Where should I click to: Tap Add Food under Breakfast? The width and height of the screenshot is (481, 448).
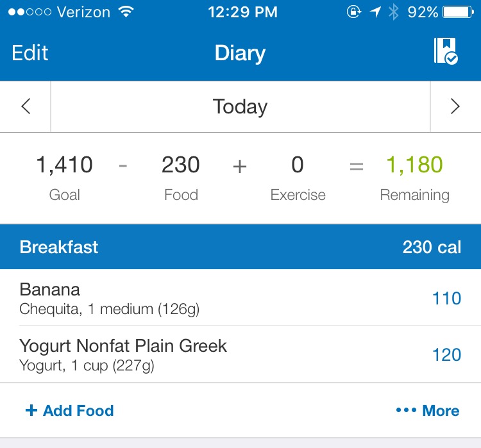pos(70,410)
